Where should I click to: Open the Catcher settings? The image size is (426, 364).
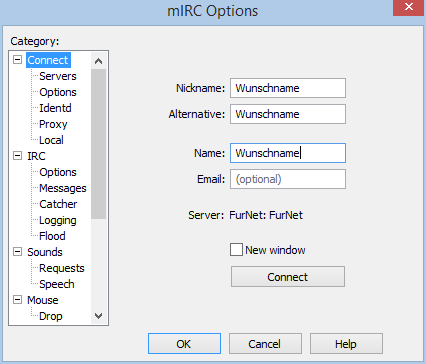tap(58, 204)
